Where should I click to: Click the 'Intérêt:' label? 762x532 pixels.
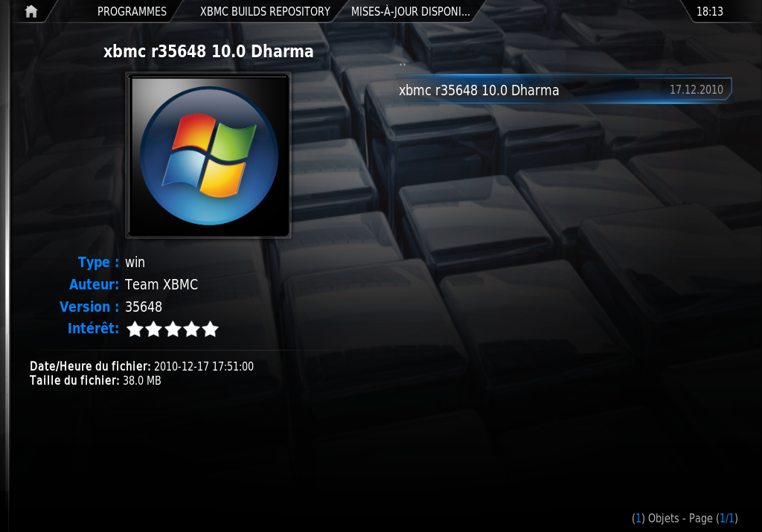pos(93,328)
